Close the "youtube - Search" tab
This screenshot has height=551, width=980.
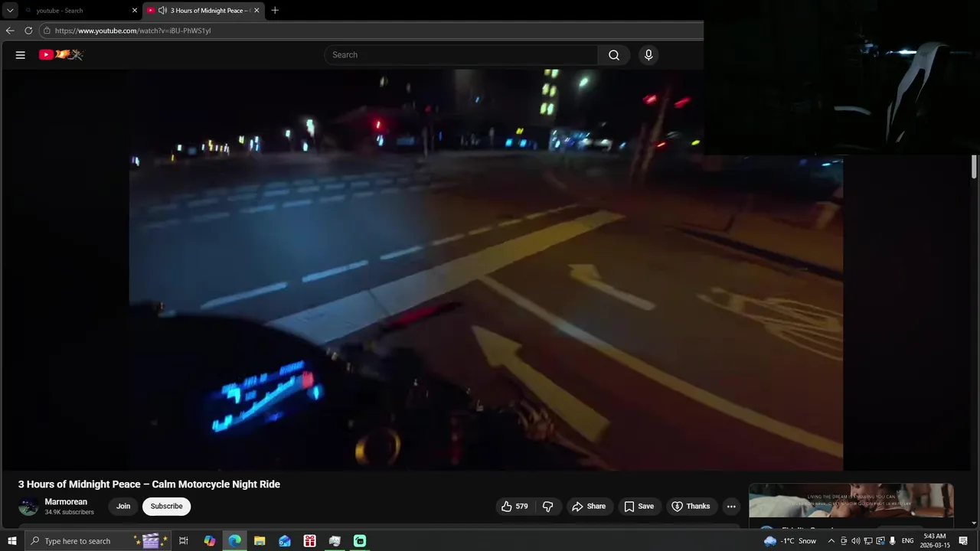coord(135,11)
